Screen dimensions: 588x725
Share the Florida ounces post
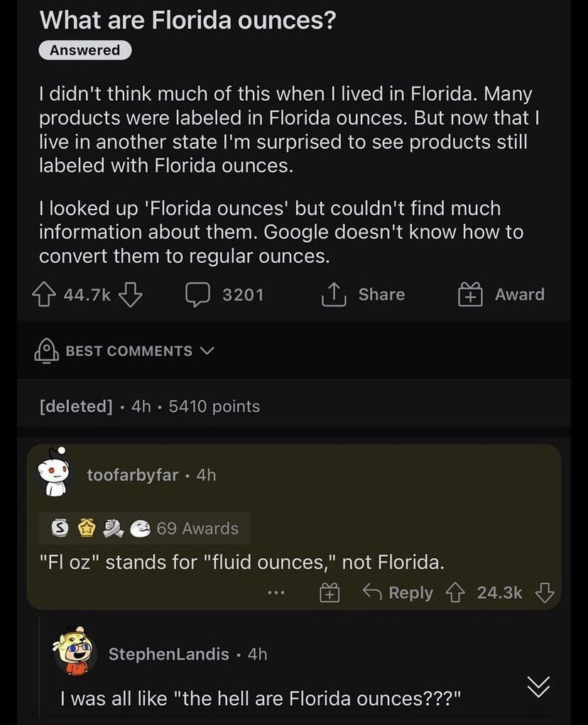coord(363,295)
